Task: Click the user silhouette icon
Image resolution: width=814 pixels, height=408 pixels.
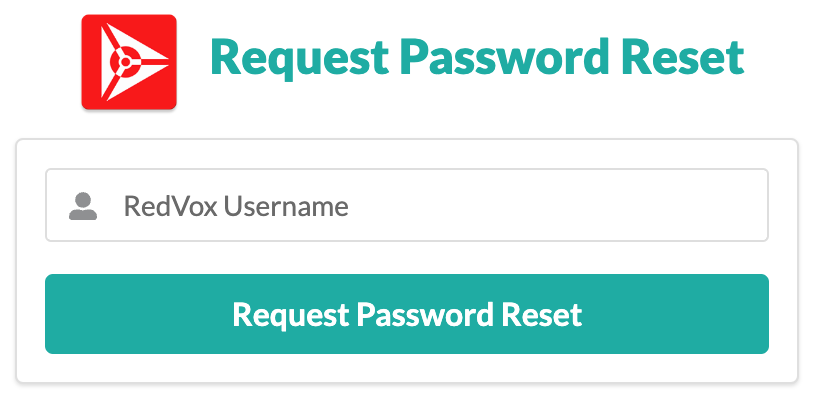Action: [x=83, y=206]
